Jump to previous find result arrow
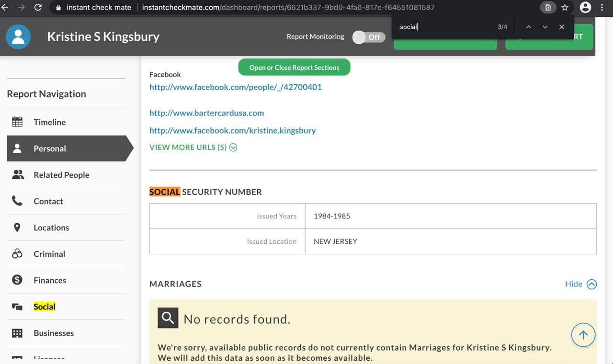The image size is (613, 364). click(528, 27)
